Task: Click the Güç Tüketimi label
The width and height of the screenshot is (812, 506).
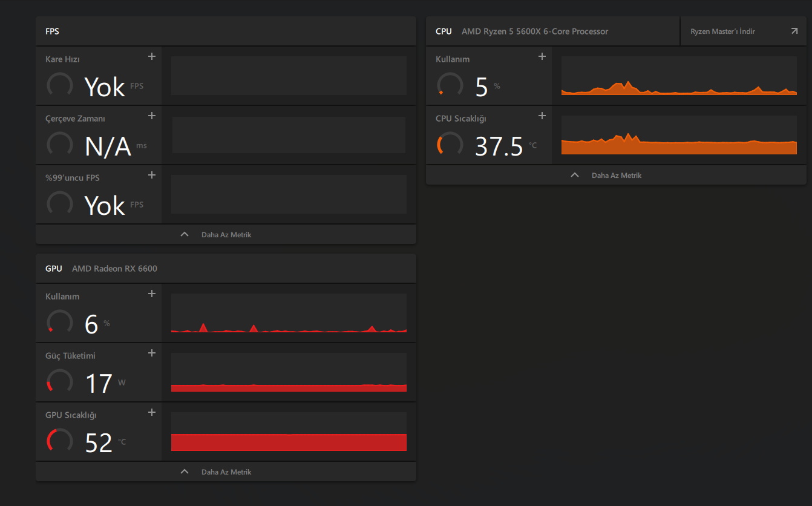Action: pyautogui.click(x=70, y=356)
